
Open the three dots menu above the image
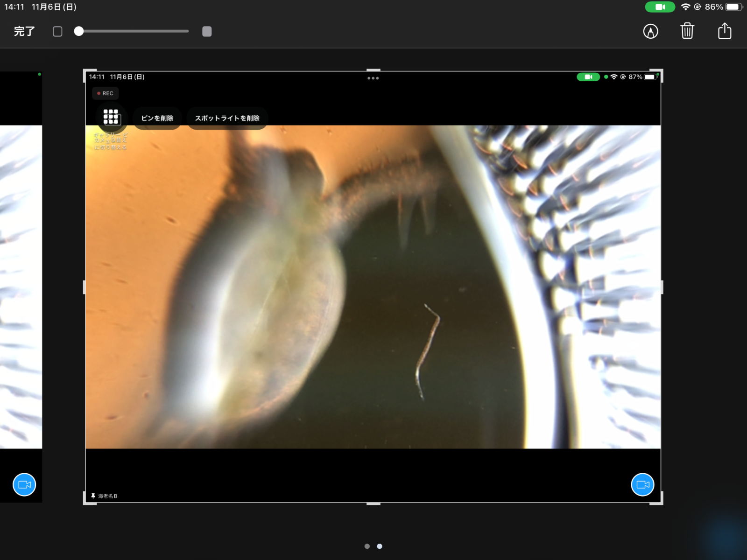(x=373, y=78)
